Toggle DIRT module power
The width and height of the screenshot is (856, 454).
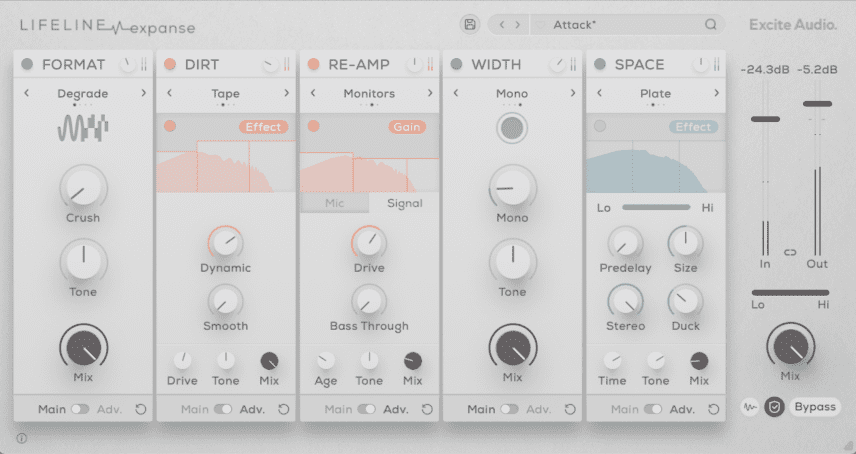pos(170,64)
